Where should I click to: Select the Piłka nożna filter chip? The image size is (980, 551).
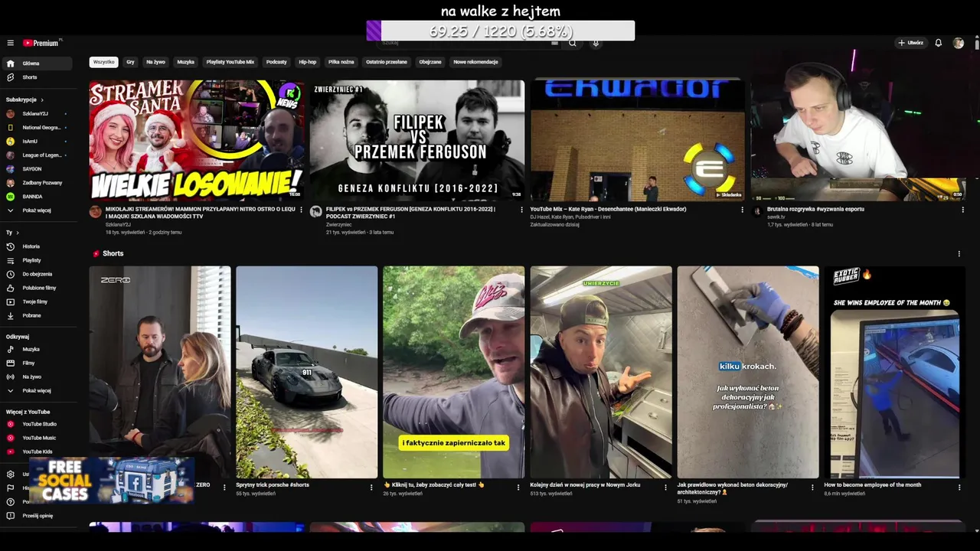pos(341,62)
